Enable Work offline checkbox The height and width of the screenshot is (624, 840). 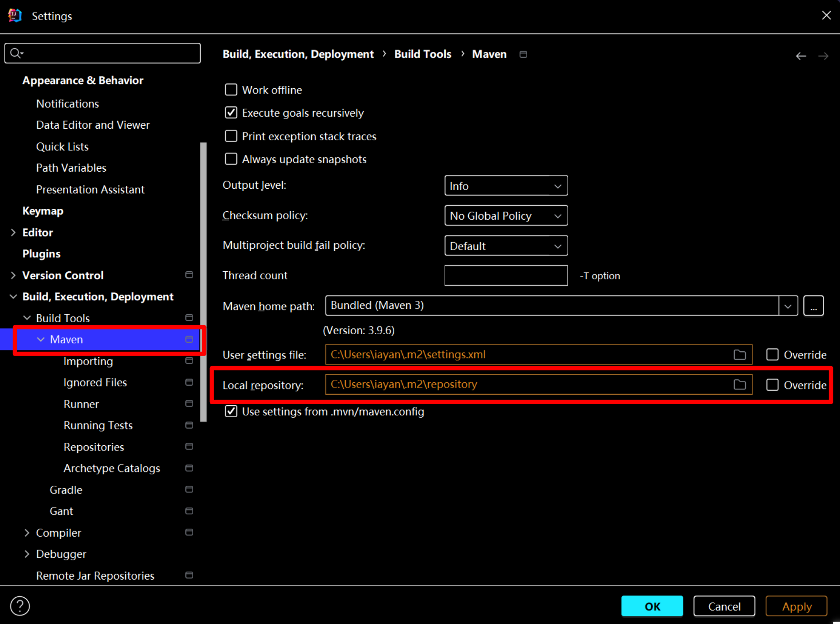[x=231, y=90]
